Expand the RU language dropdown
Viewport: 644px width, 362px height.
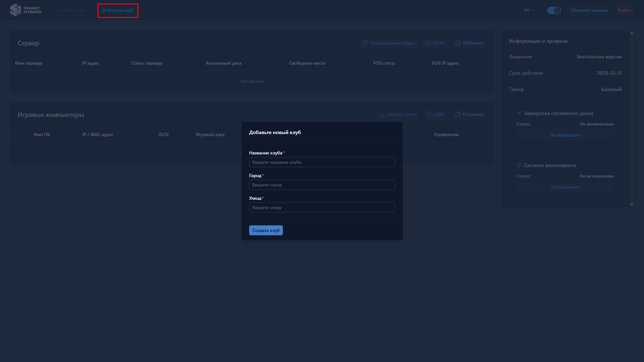click(x=530, y=10)
